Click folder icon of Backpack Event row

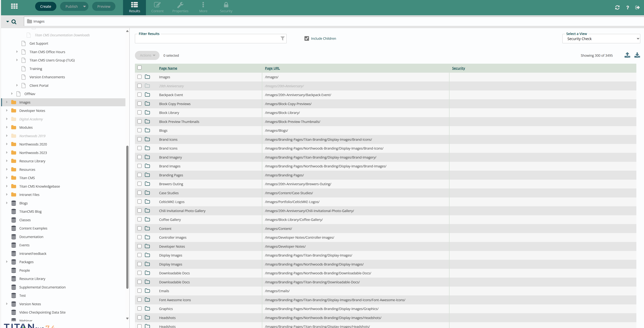pos(147,95)
